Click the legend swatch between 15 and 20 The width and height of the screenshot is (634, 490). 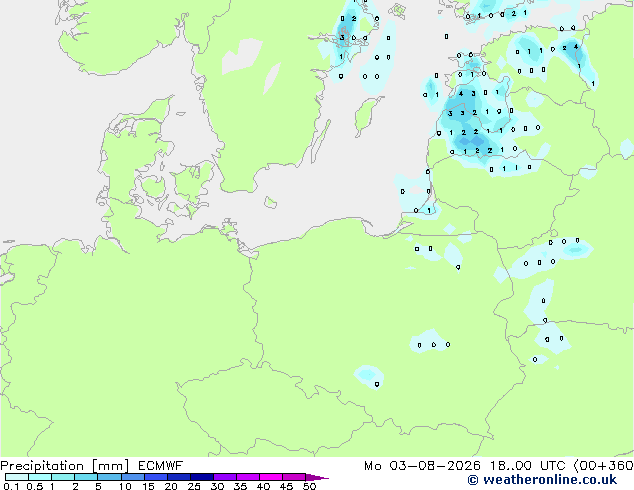tap(156, 477)
